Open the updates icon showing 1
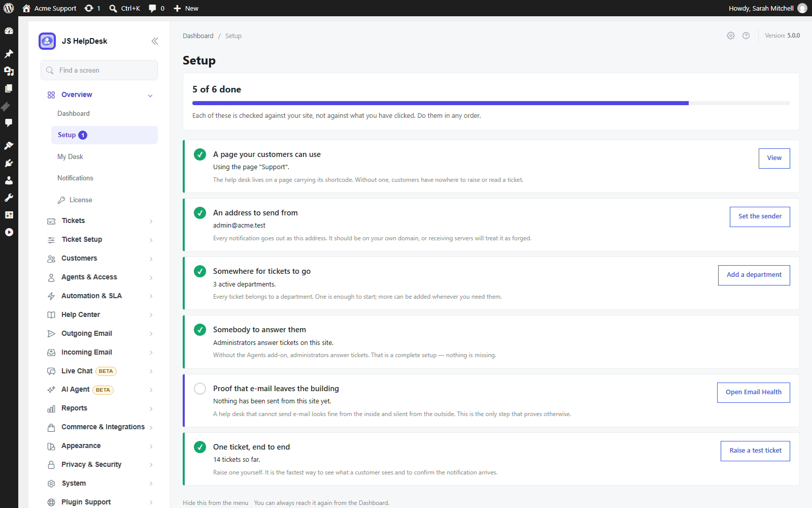The width and height of the screenshot is (812, 508). (x=92, y=8)
